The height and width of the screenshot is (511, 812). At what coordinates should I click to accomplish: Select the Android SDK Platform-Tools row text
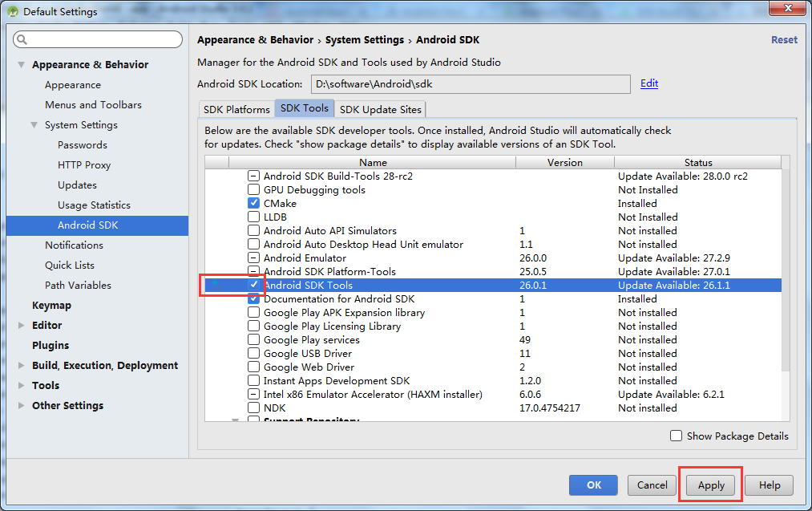tap(329, 271)
